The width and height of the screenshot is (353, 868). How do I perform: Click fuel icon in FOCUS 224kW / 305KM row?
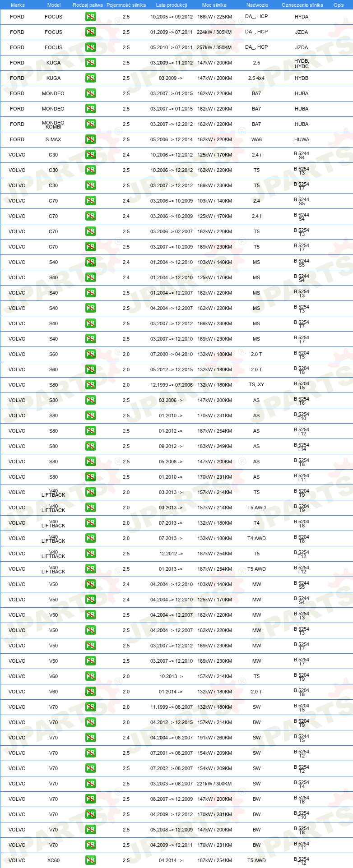[90, 32]
